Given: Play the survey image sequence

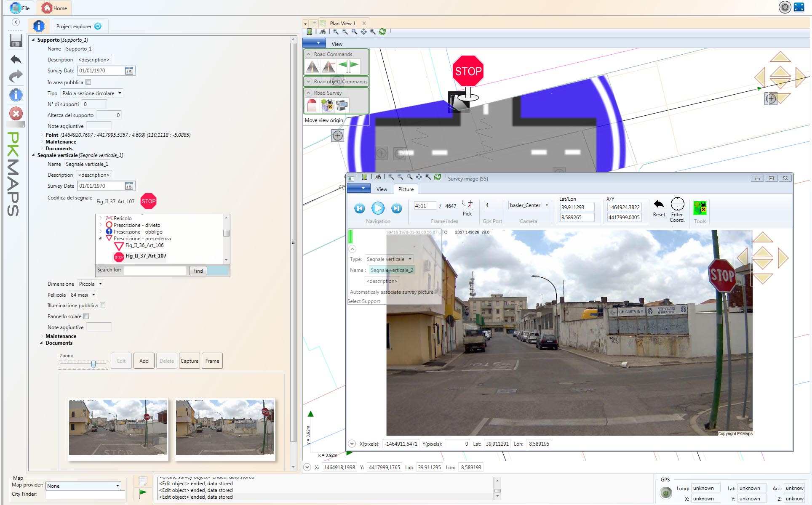Looking at the screenshot, I should coord(378,208).
